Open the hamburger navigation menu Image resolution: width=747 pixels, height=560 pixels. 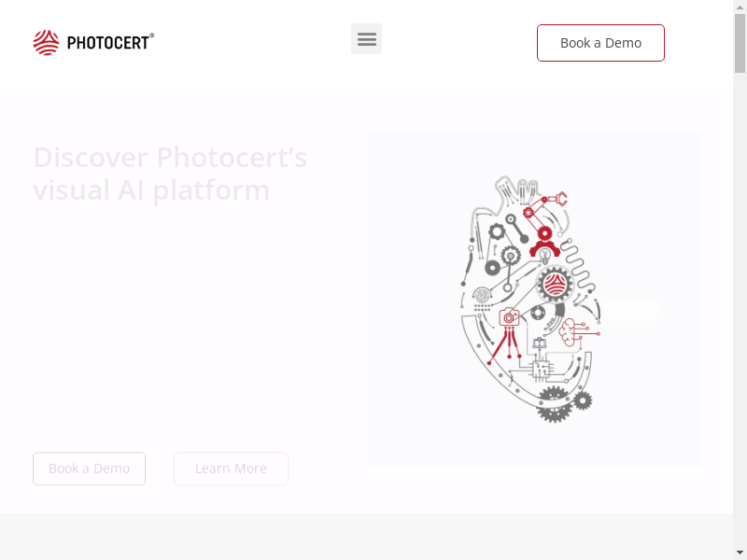coord(366,39)
